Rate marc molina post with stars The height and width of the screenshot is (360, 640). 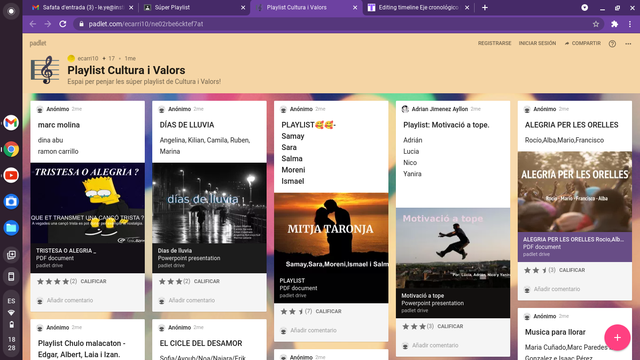click(53, 281)
